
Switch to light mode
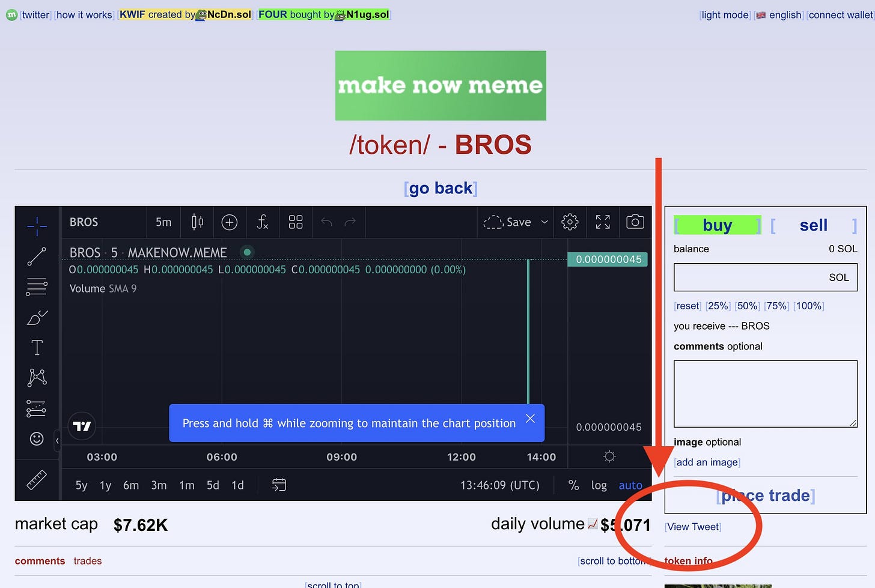click(x=725, y=14)
